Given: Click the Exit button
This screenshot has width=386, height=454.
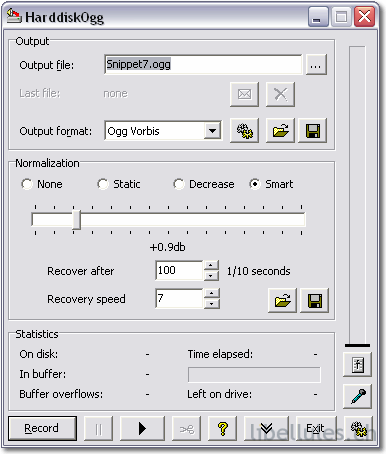Looking at the screenshot, I should (316, 428).
